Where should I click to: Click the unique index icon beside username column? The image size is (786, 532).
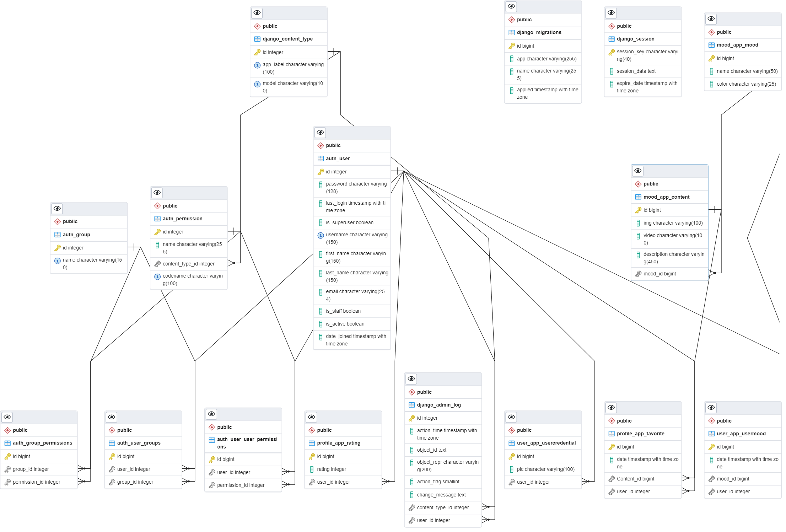pos(321,235)
